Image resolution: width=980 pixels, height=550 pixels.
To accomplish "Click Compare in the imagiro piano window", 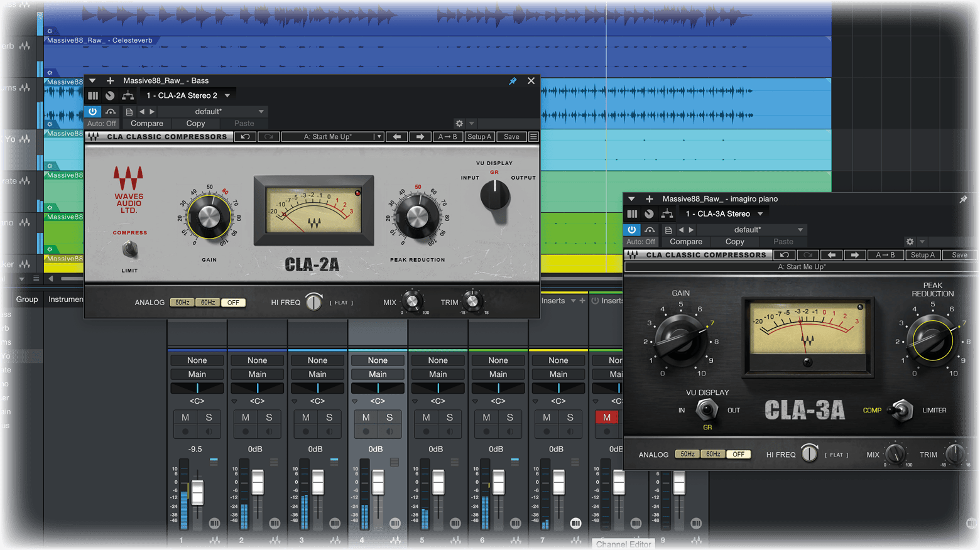I will [686, 242].
